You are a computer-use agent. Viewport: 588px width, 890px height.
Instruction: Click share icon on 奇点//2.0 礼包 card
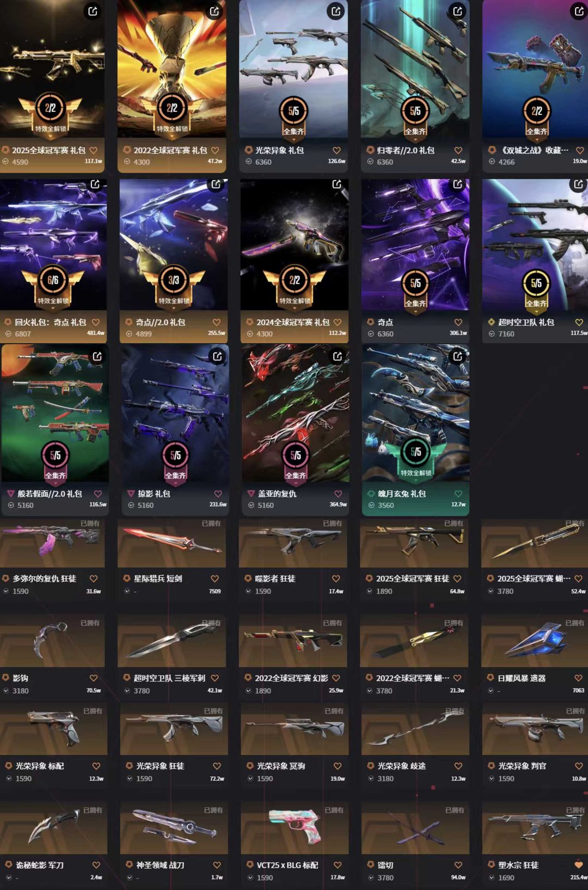(216, 184)
